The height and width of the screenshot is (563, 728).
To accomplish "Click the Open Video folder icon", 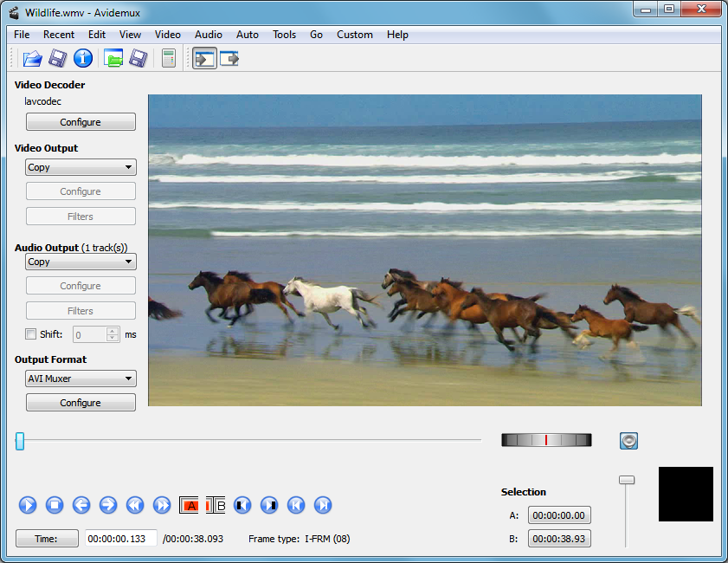I will tap(32, 59).
